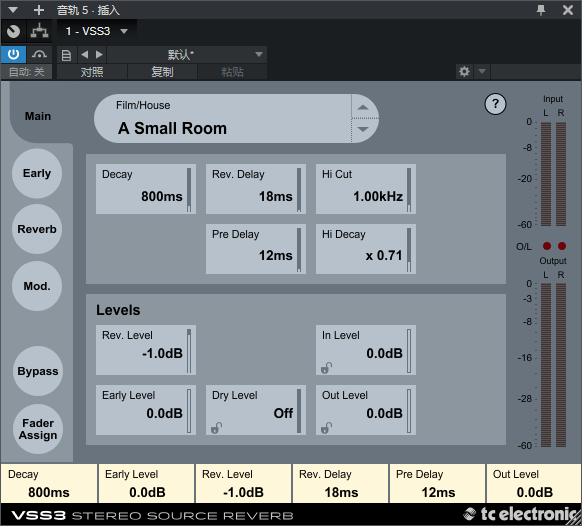
Task: Pin the plugin window
Action: point(541,10)
